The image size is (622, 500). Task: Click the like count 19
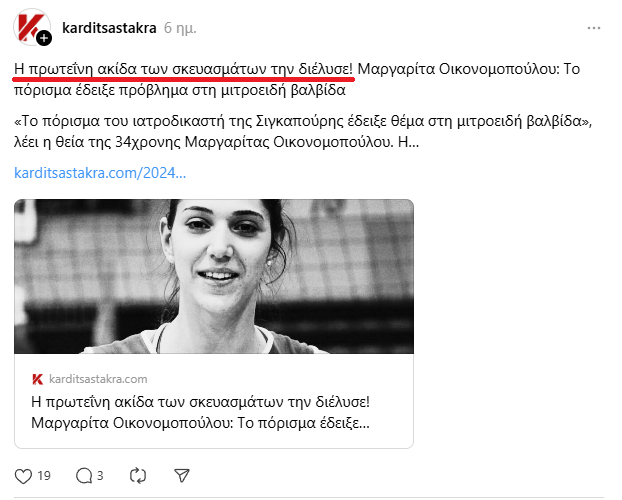click(x=44, y=476)
